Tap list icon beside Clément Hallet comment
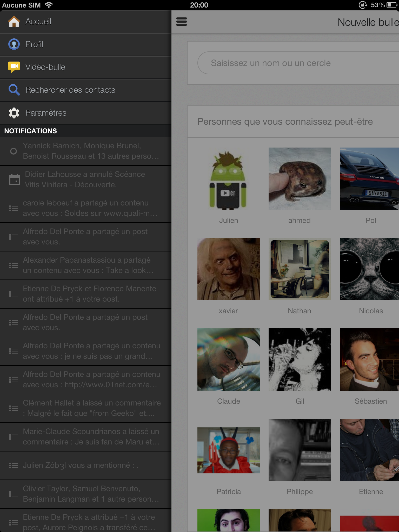 tap(13, 408)
